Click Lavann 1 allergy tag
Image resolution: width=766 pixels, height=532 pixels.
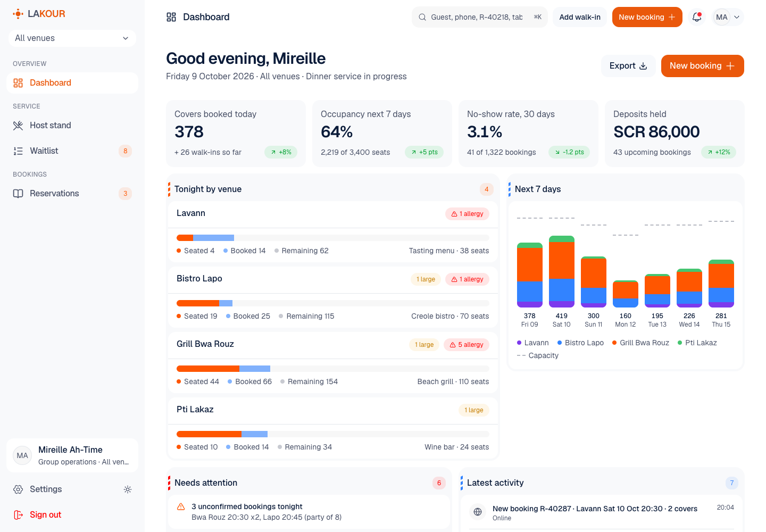467,214
